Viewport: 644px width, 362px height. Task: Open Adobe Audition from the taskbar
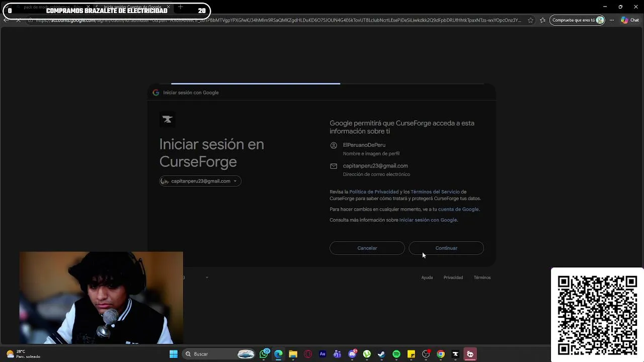[x=323, y=354]
